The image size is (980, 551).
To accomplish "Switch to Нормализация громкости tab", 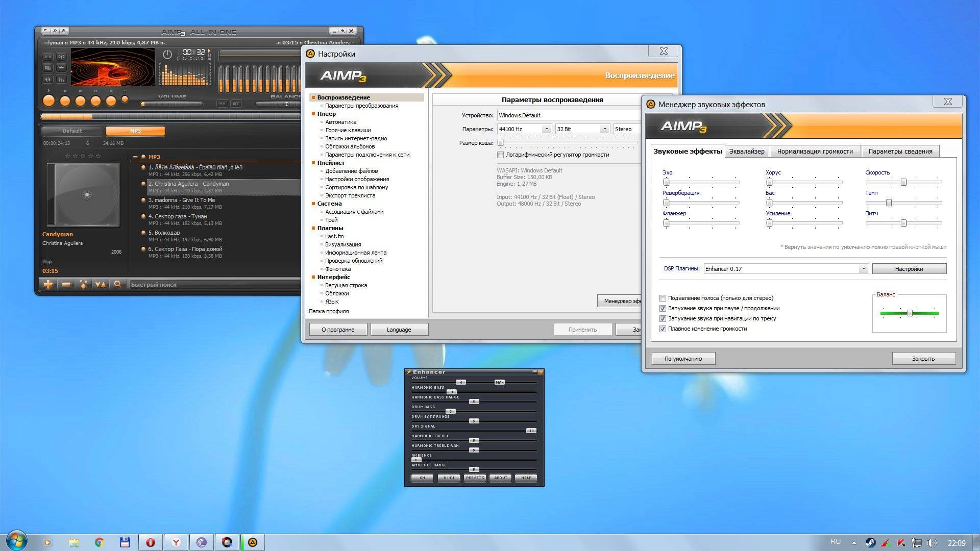I will pos(815,152).
